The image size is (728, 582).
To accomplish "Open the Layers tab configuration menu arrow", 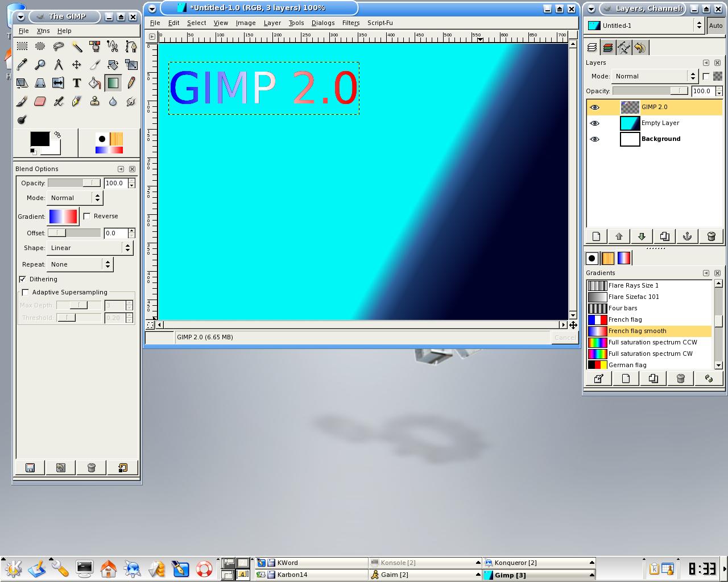I will tap(706, 63).
